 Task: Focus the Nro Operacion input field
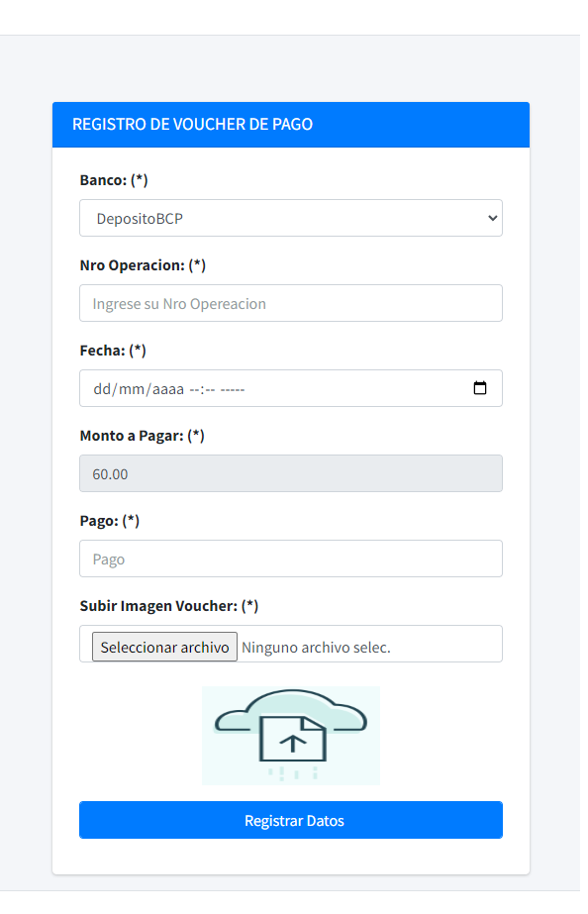pyautogui.click(x=291, y=303)
